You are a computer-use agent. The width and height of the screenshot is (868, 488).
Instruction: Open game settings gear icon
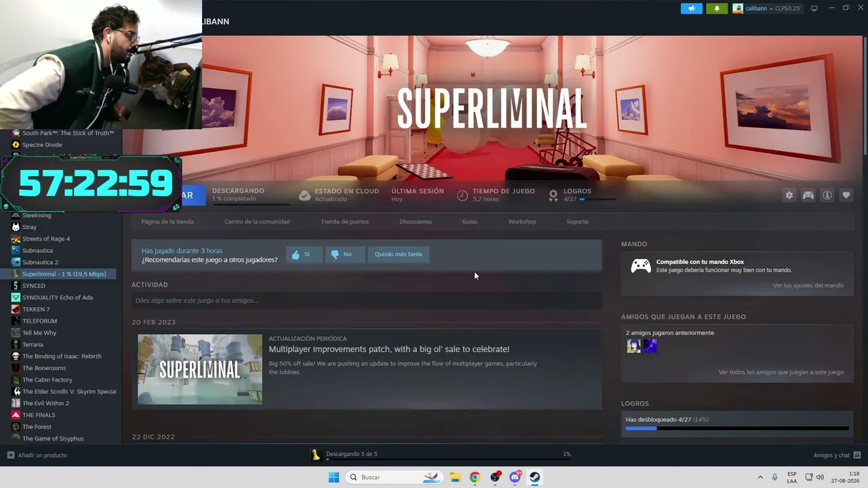pos(789,195)
